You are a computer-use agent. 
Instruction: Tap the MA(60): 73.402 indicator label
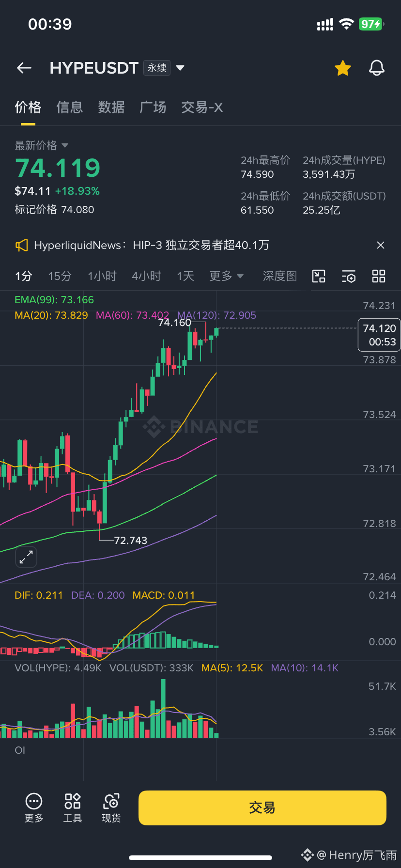132,315
